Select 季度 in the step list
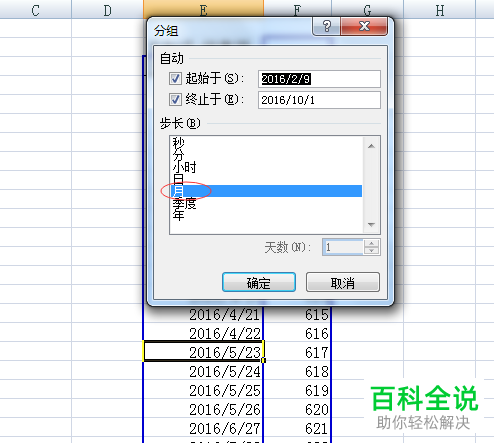The width and height of the screenshot is (494, 443). pos(266,203)
